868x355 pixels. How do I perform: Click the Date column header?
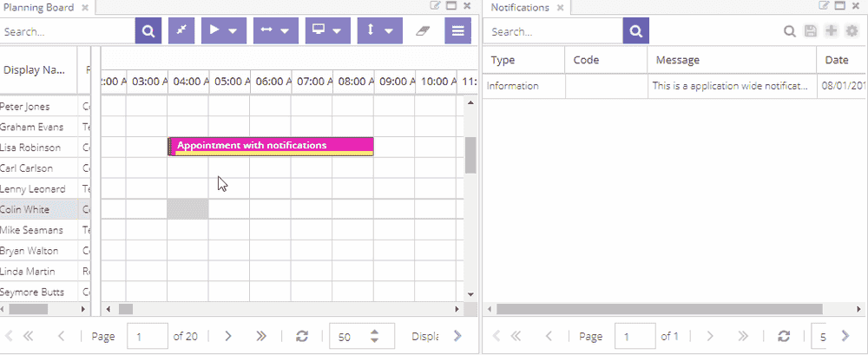pyautogui.click(x=842, y=60)
